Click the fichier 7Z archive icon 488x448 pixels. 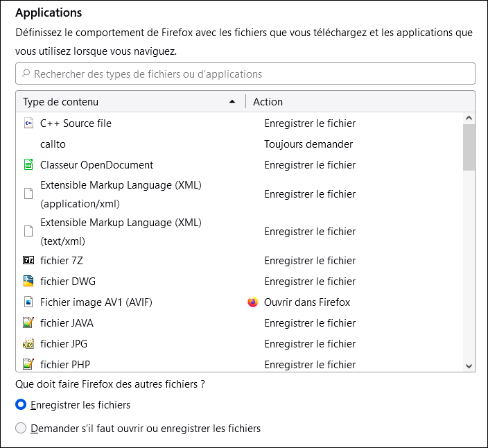tap(28, 260)
